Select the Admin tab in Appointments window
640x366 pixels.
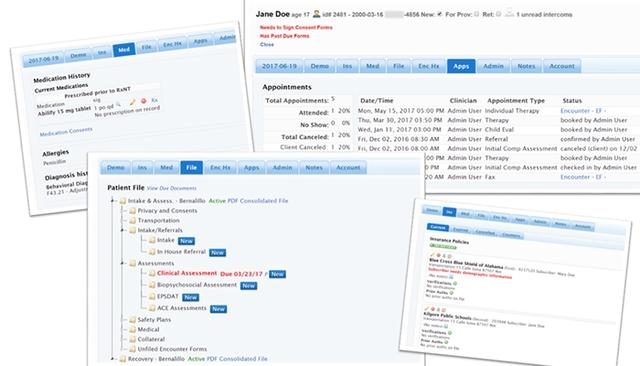pos(493,66)
